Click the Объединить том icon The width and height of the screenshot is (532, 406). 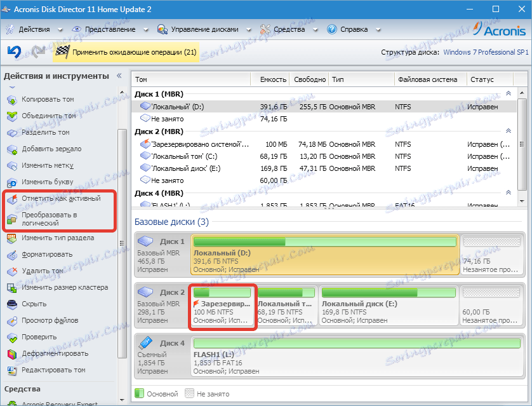pos(12,116)
